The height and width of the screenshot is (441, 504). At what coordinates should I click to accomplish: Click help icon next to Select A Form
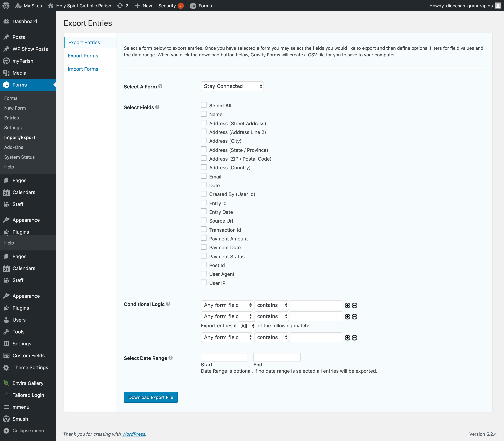pyautogui.click(x=160, y=86)
